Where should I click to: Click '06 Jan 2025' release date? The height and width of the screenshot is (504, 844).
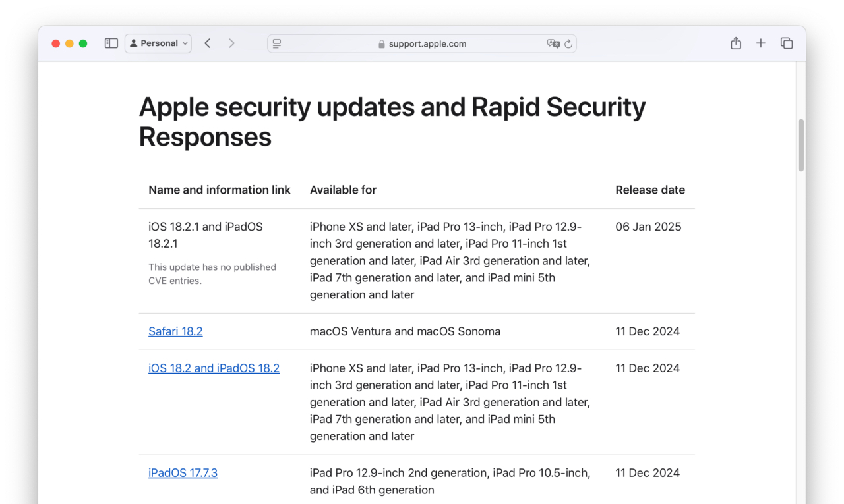pyautogui.click(x=648, y=227)
